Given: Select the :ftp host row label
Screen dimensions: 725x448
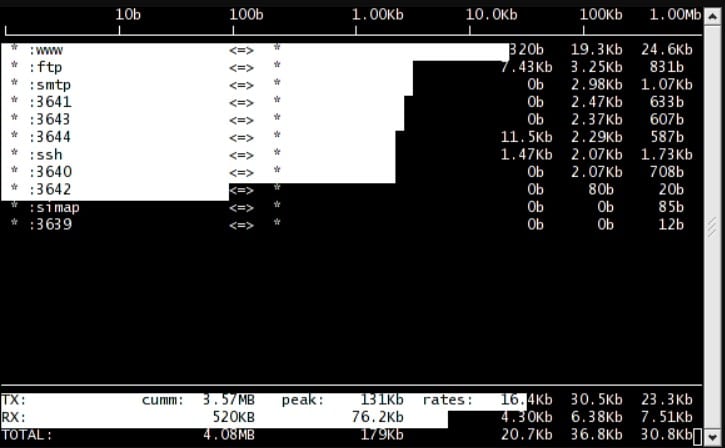Looking at the screenshot, I should (x=45, y=68).
